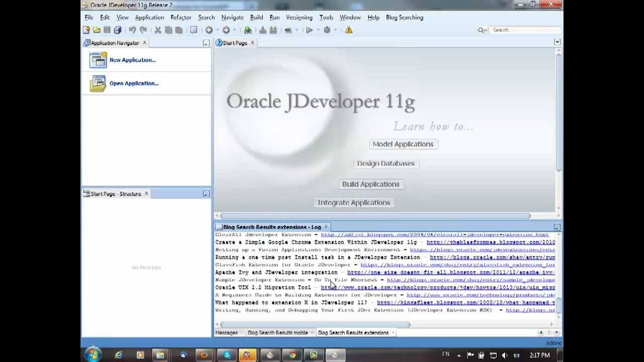Click the Back navigation arrow icon
Viewport: 644px width, 362px height.
[x=209, y=30]
